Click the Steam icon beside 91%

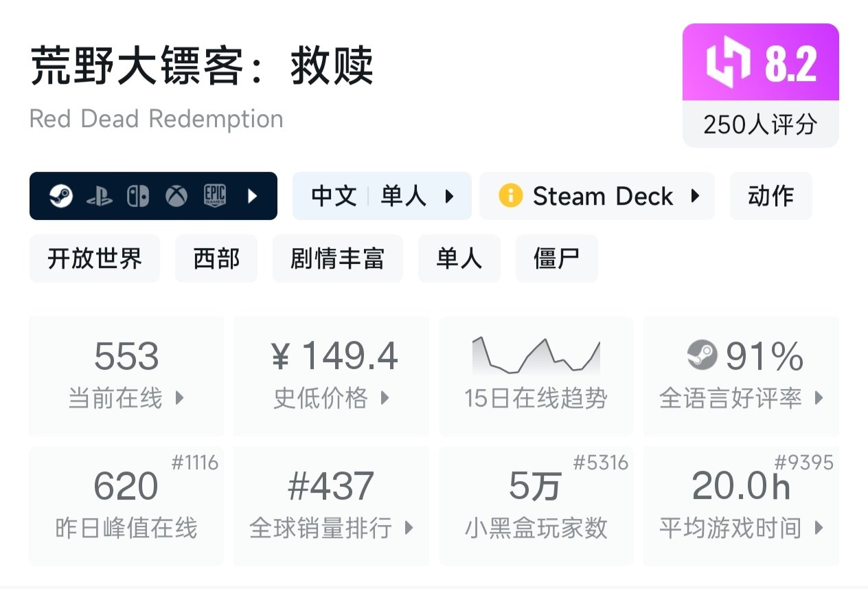[702, 355]
